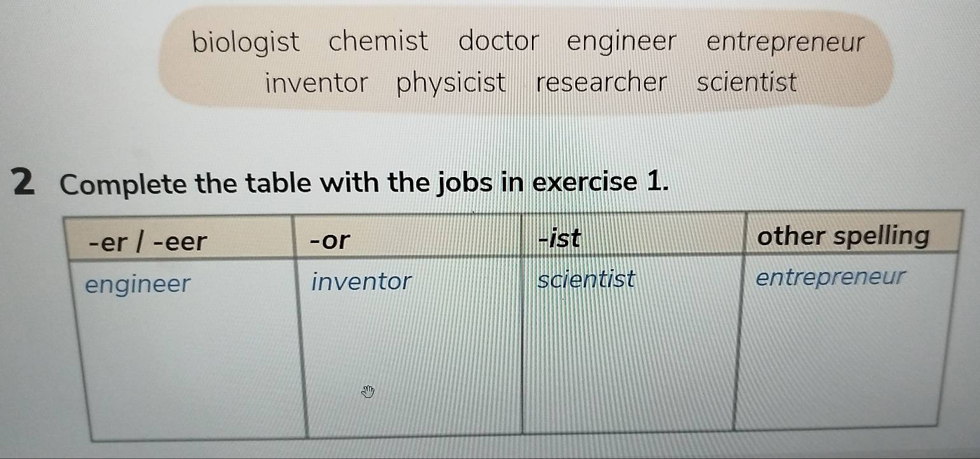This screenshot has height=459, width=980.
Task: Click inventor in the word bank
Action: pyautogui.click(x=316, y=83)
